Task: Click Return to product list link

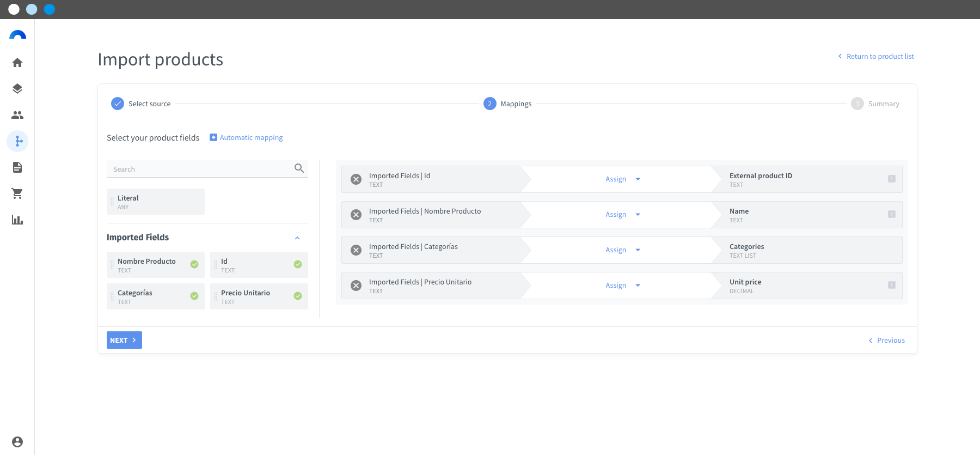Action: click(876, 56)
